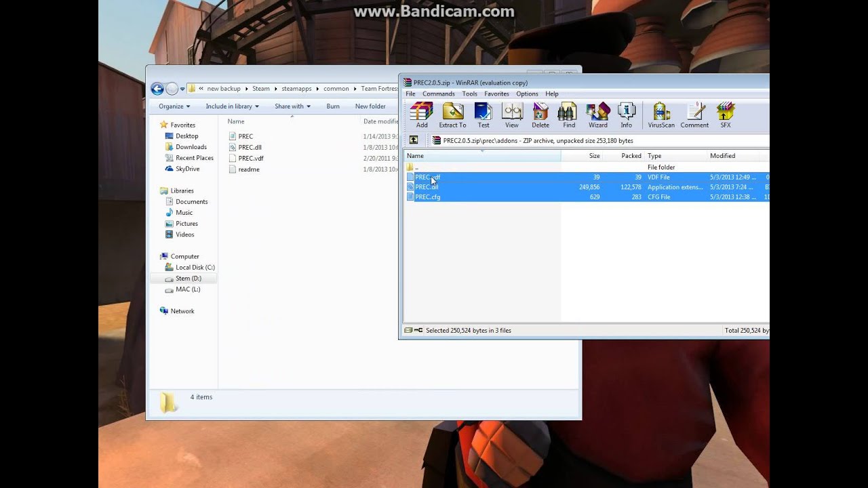
Task: Click the WinRAR archive path field
Action: coord(599,140)
